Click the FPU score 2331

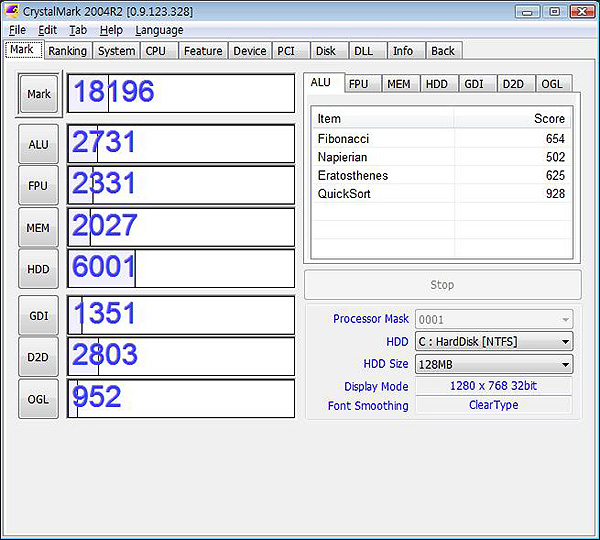(103, 183)
